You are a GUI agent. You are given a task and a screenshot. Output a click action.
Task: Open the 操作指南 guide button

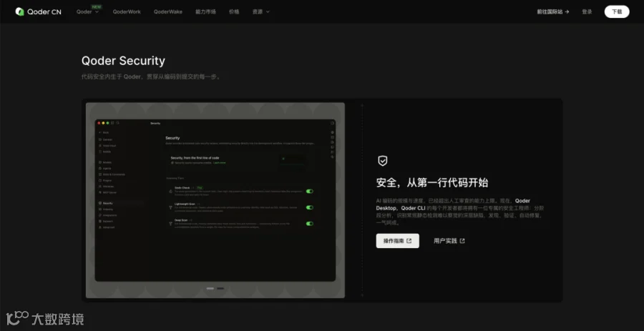(x=398, y=241)
